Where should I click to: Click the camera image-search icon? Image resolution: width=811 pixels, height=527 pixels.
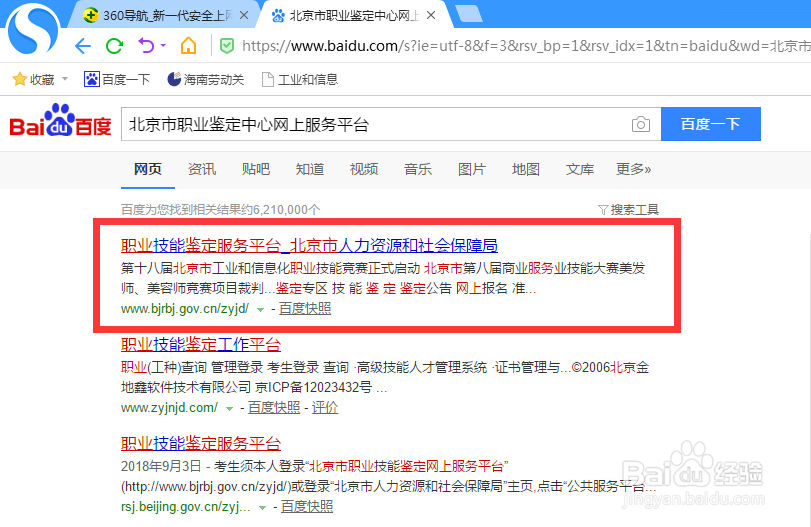(x=641, y=124)
